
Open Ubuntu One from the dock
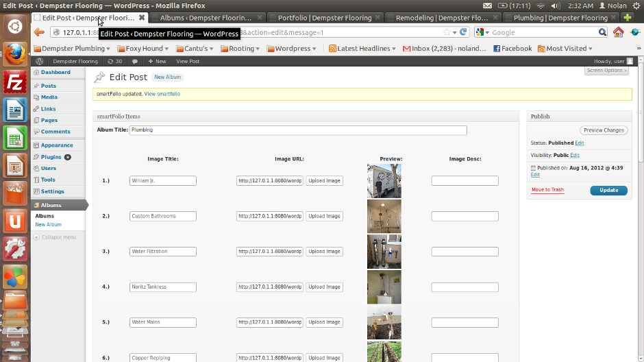(15, 221)
